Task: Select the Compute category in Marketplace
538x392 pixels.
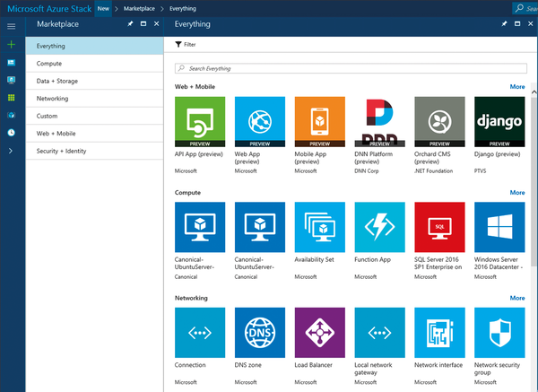Action: click(x=94, y=64)
